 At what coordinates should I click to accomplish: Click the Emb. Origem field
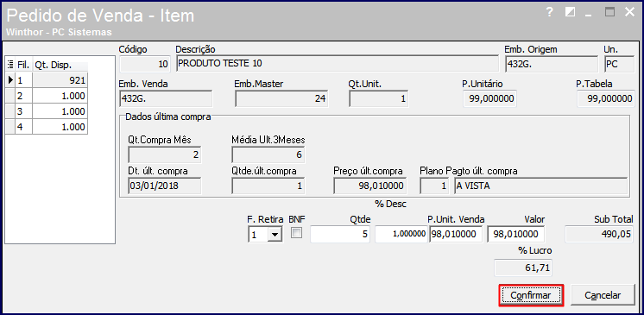[x=551, y=64]
